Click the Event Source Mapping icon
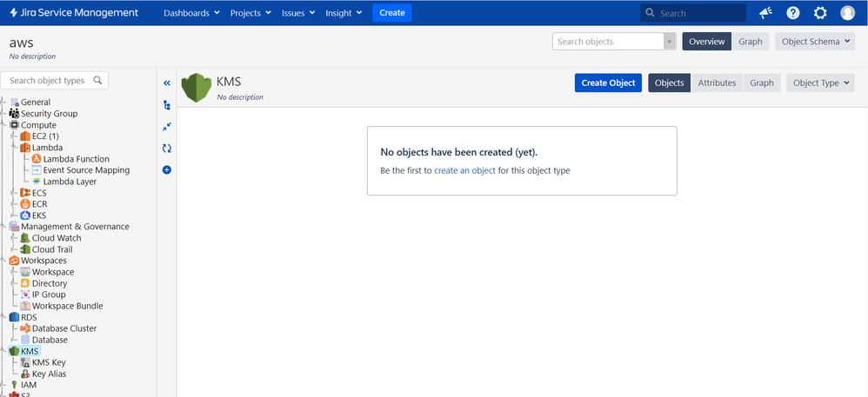Screen dimensions: 868x397 click(x=37, y=170)
